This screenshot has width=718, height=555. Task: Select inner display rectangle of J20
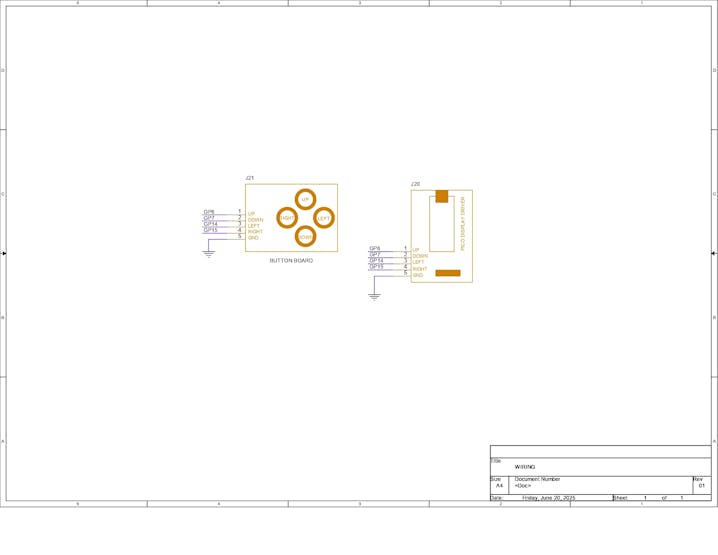coord(442,224)
